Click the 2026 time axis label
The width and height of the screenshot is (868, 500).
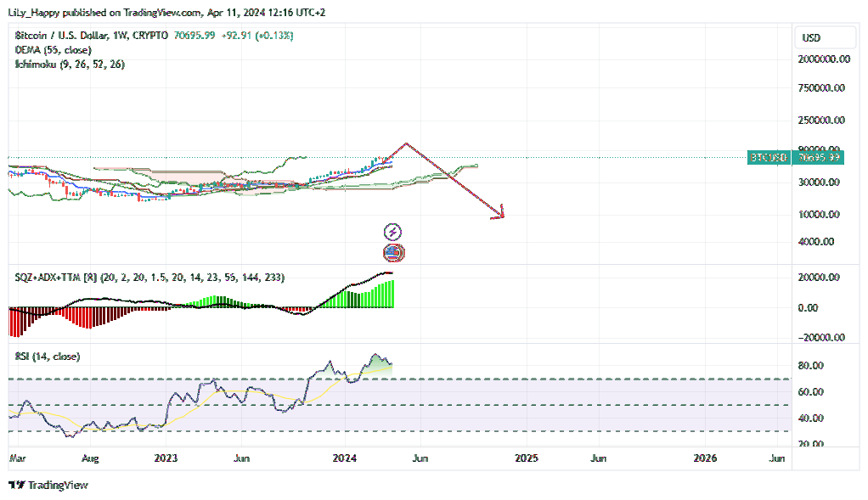705,458
